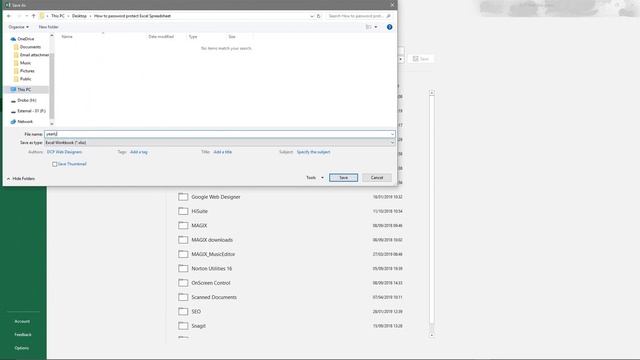The image size is (640, 360).
Task: Open Google Web Designer folder in Excel
Action: (291, 197)
